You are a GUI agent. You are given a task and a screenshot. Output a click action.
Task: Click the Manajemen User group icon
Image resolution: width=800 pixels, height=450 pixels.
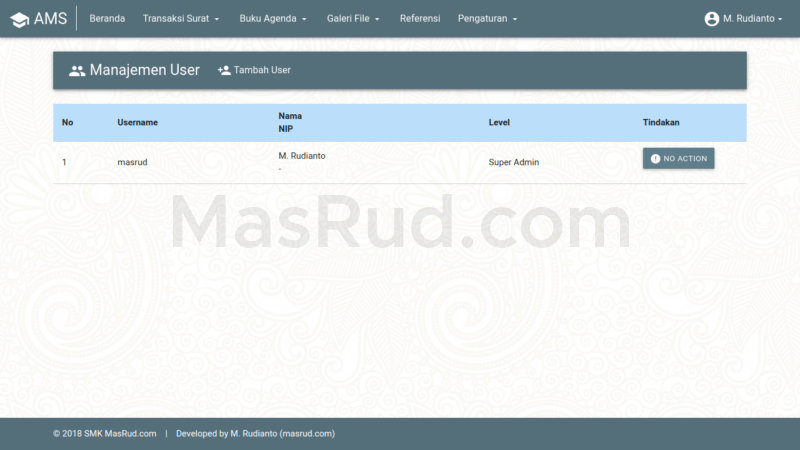77,71
